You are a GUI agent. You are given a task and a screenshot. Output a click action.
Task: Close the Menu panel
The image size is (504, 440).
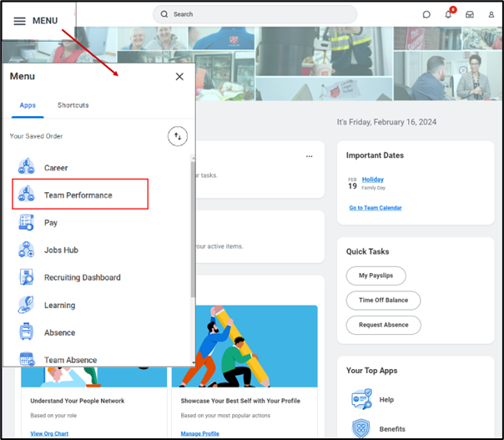(x=179, y=77)
